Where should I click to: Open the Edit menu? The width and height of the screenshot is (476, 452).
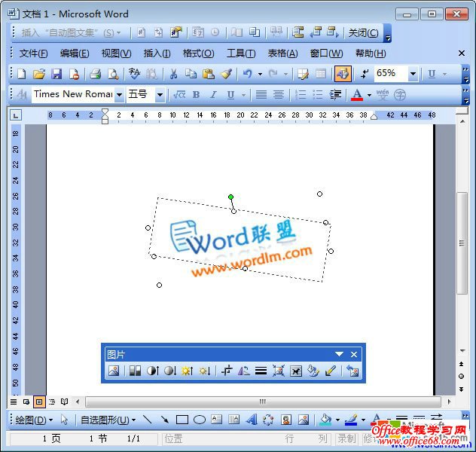pyautogui.click(x=75, y=53)
